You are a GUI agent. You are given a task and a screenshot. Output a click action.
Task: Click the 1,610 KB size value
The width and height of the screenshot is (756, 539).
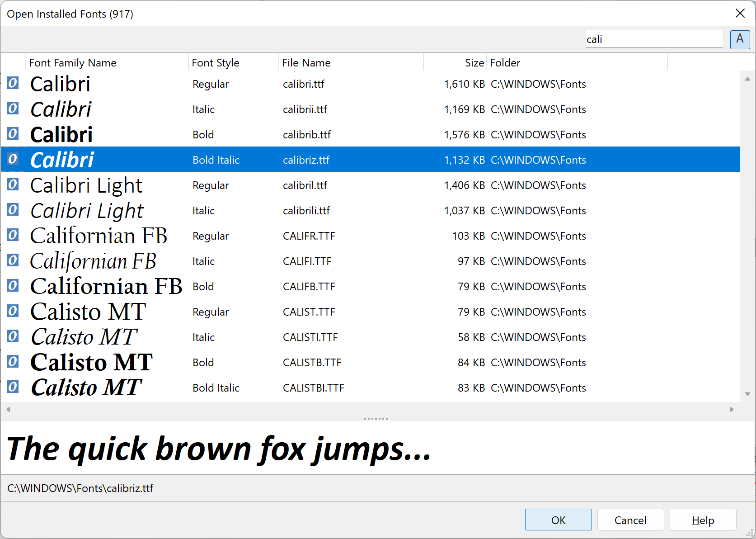[464, 84]
